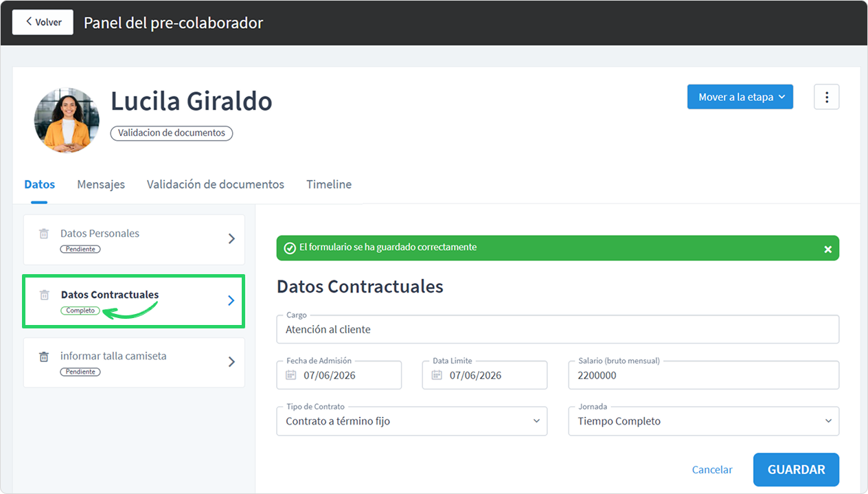Image resolution: width=868 pixels, height=494 pixels.
Task: Click the trash icon beside Datos Contractuales
Action: (45, 295)
